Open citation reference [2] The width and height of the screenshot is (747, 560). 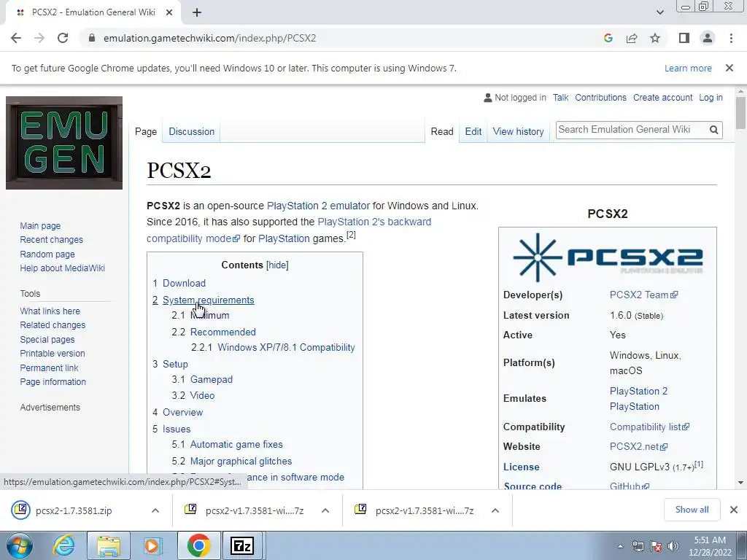coord(351,235)
